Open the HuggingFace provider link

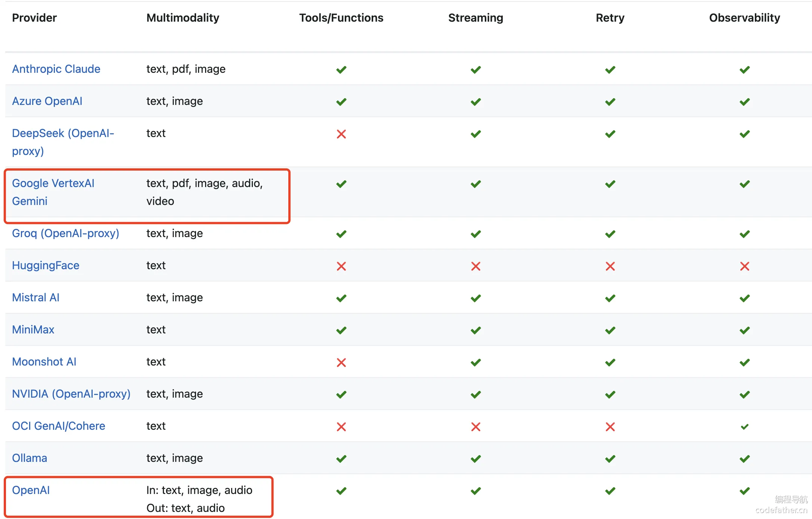[46, 265]
